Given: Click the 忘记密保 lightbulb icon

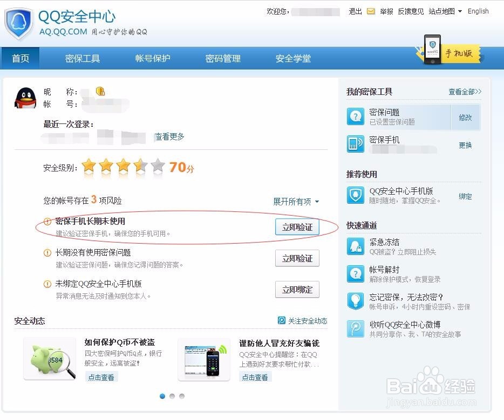Looking at the screenshot, I should click(356, 301).
